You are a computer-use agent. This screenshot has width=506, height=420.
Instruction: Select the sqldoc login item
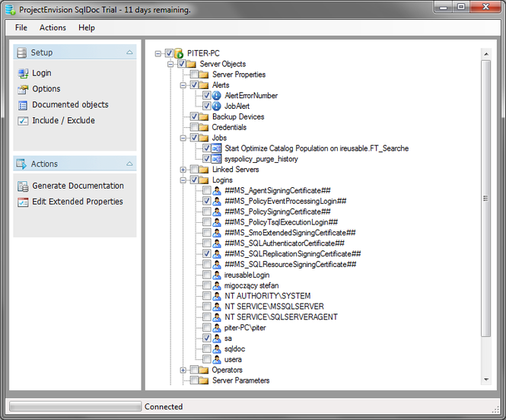click(234, 348)
